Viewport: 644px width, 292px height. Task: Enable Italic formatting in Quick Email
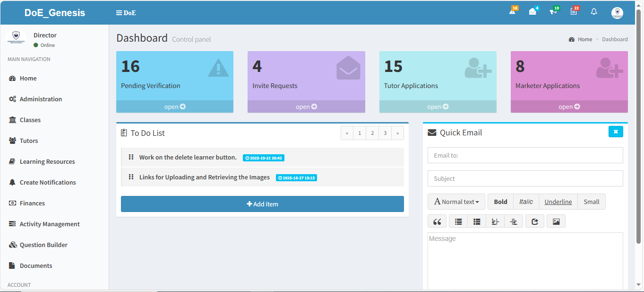pyautogui.click(x=526, y=201)
